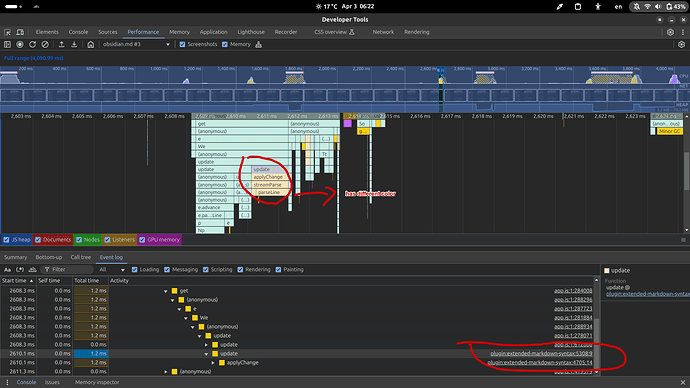The image size is (690, 388).
Task: Clear the recorded profile
Action: [45, 44]
